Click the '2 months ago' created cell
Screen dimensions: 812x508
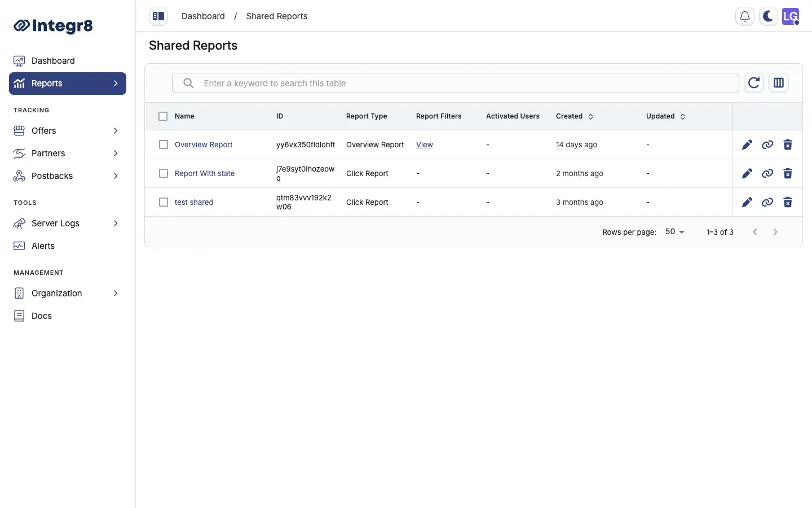click(580, 173)
